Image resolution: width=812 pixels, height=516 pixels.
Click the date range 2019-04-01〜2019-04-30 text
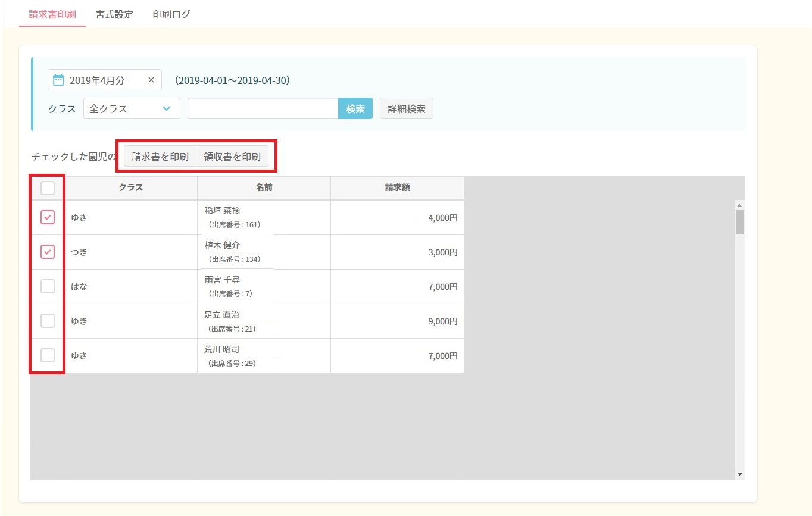pyautogui.click(x=233, y=80)
